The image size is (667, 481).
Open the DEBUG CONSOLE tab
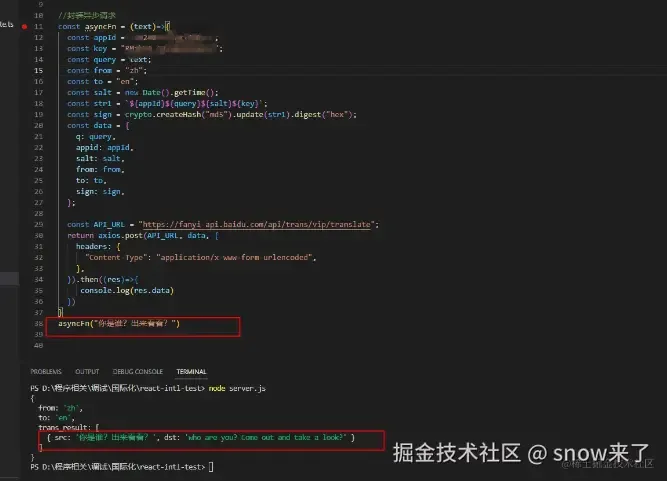tap(138, 372)
